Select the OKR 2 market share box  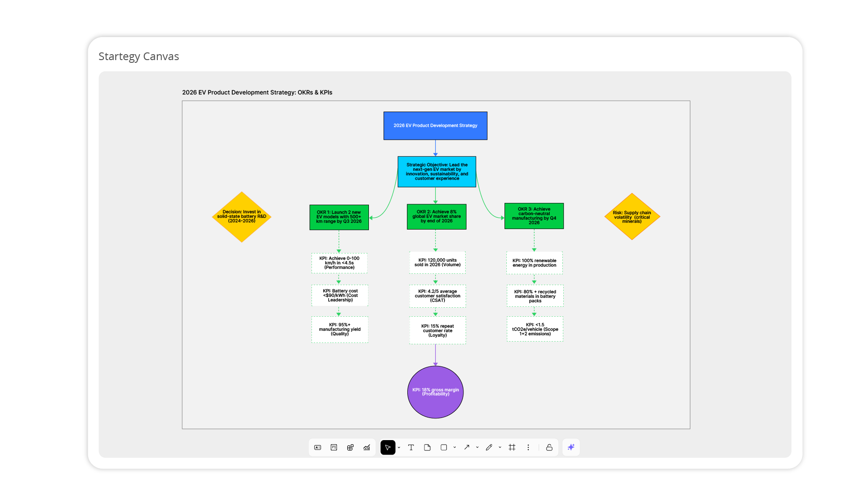pos(436,216)
